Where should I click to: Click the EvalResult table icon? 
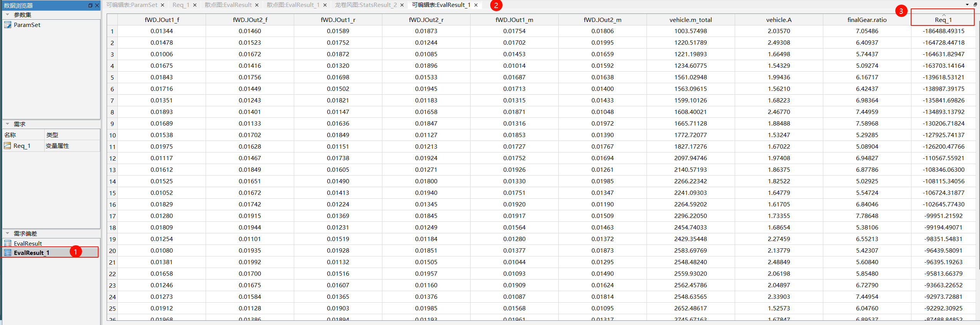pyautogui.click(x=8, y=243)
